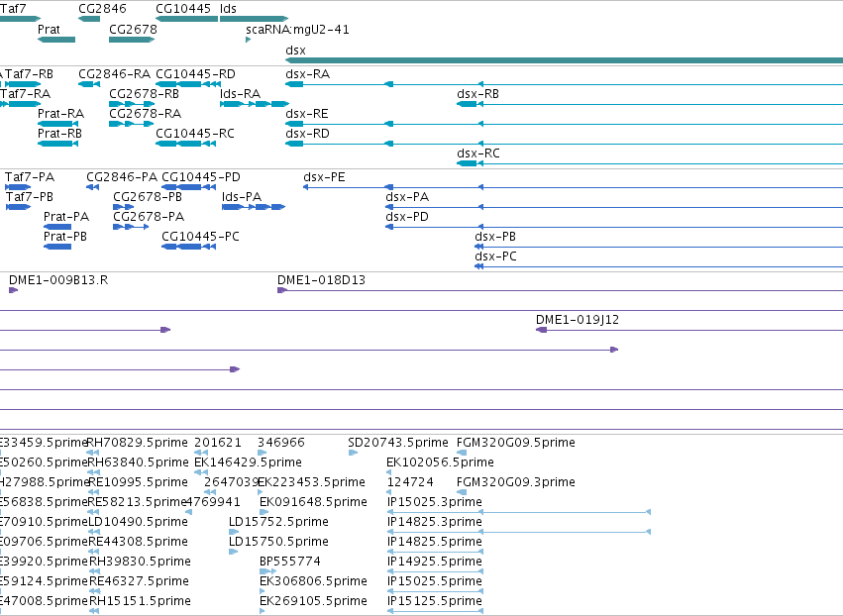This screenshot has height=616, width=843.
Task: Click EST RH70829.5prime label
Action: pyautogui.click(x=137, y=443)
